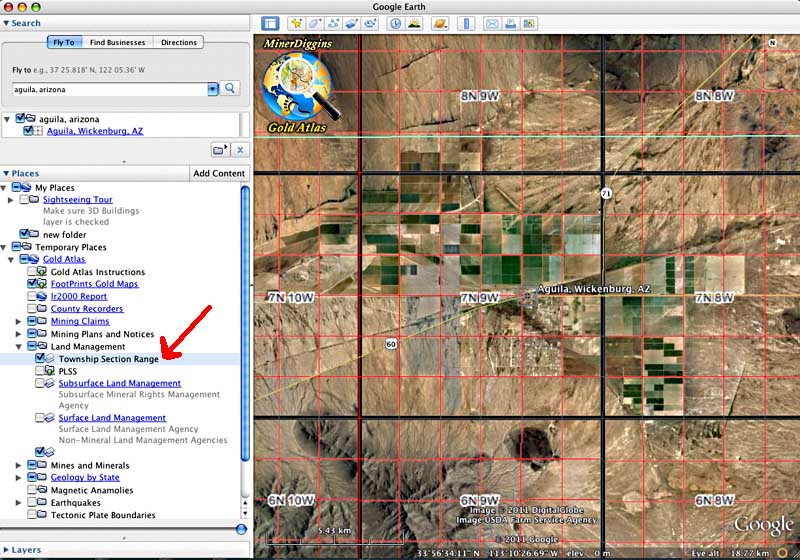Open the Gold Atlas link
This screenshot has height=560, width=800.
[64, 259]
